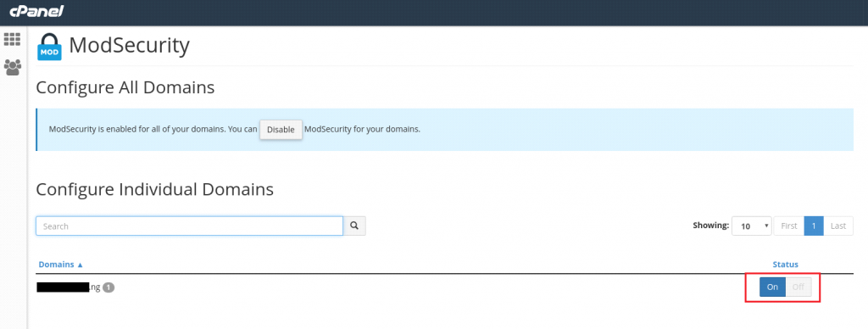Sort by the Status column header
Image resolution: width=868 pixels, height=329 pixels.
pos(785,265)
